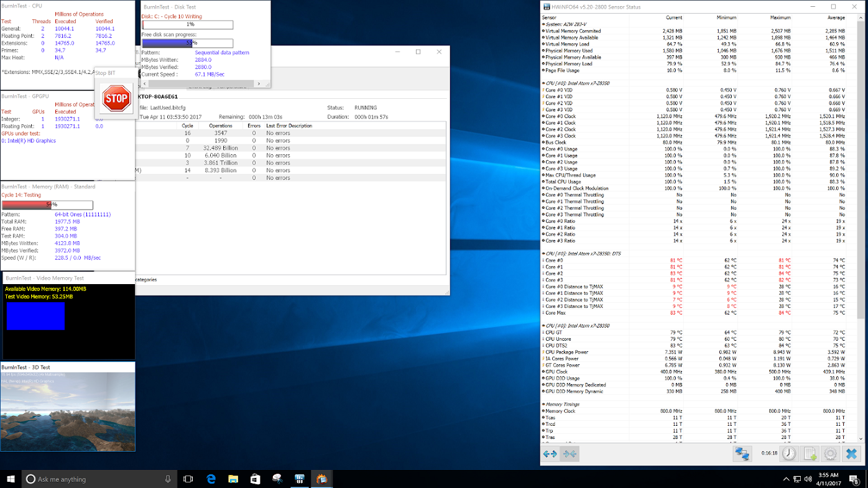The height and width of the screenshot is (488, 868).
Task: Click Core Max sensor row in HWiNFO
Action: 693,313
